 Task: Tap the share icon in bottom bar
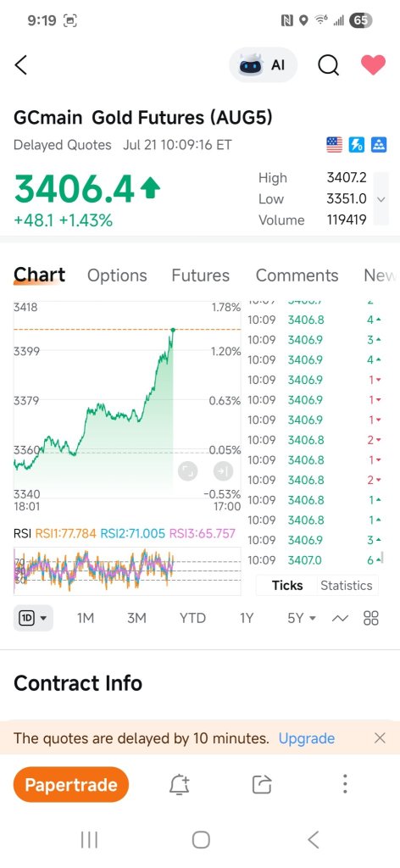[262, 784]
